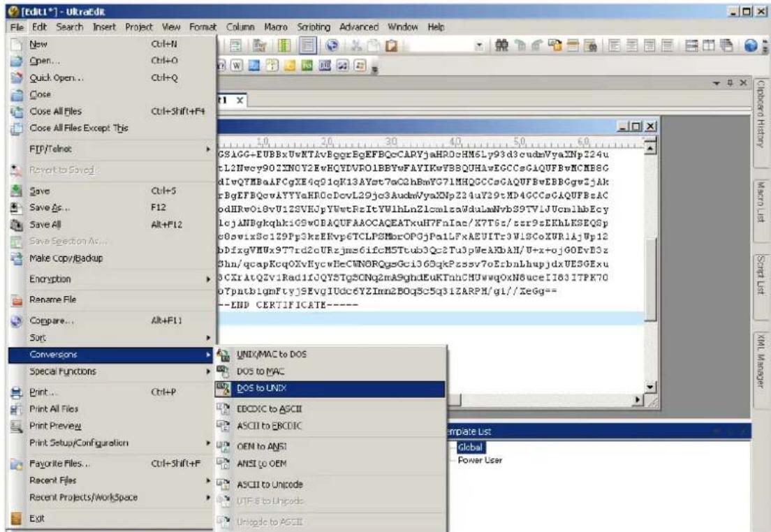Image resolution: width=771 pixels, height=532 pixels.
Task: Click the Find in Files toolbar icon
Action: point(591,45)
